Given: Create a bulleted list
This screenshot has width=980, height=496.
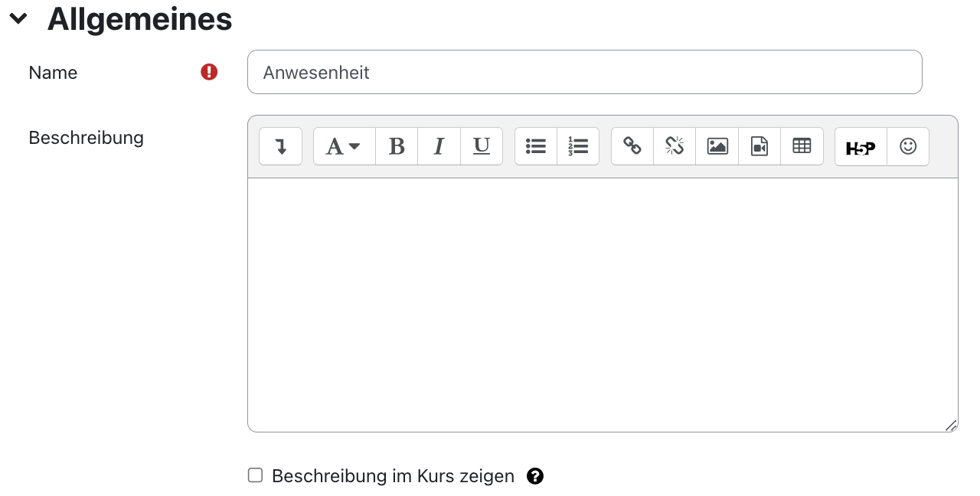Looking at the screenshot, I should (x=535, y=146).
